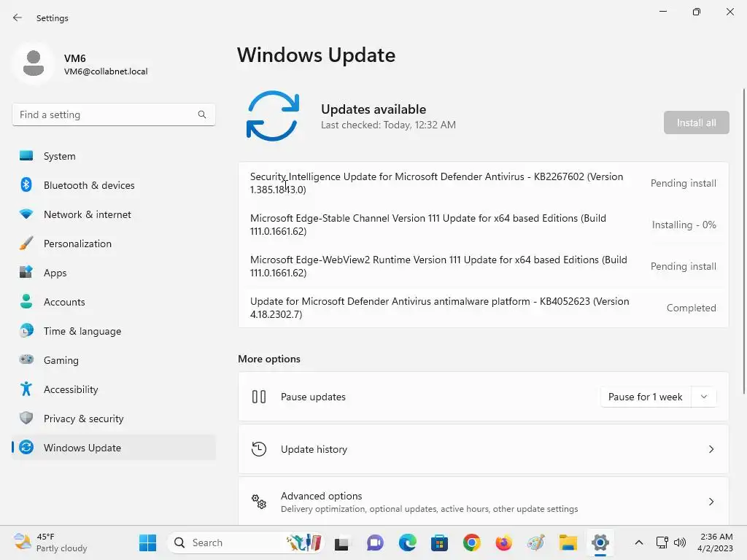Open the Windows Start menu
747x560 pixels.
[x=147, y=542]
